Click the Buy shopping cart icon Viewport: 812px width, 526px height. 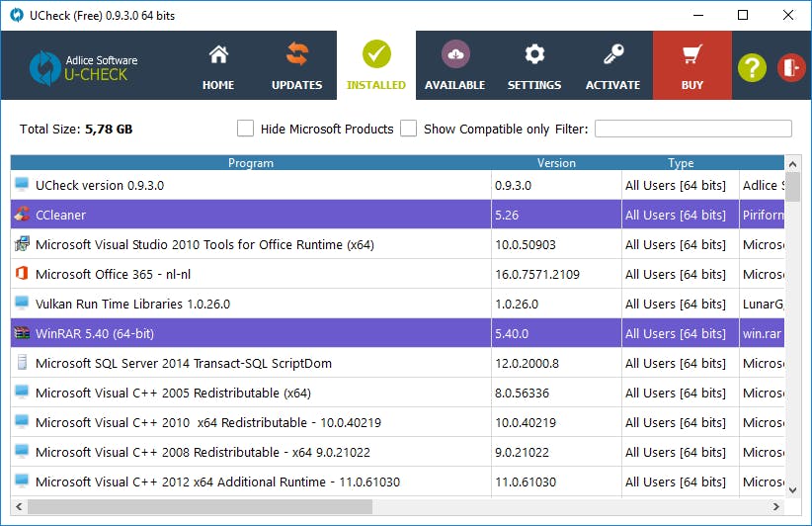pos(692,54)
